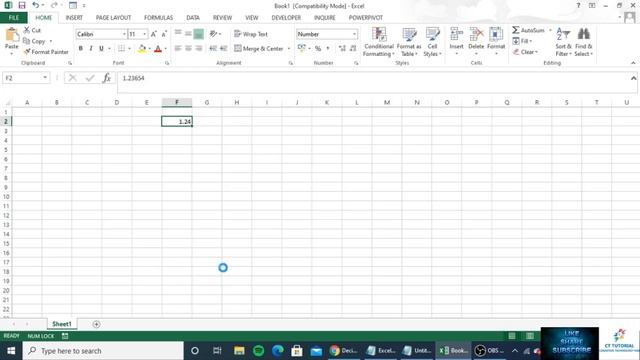
Task: Toggle Underline formatting
Action: click(101, 49)
